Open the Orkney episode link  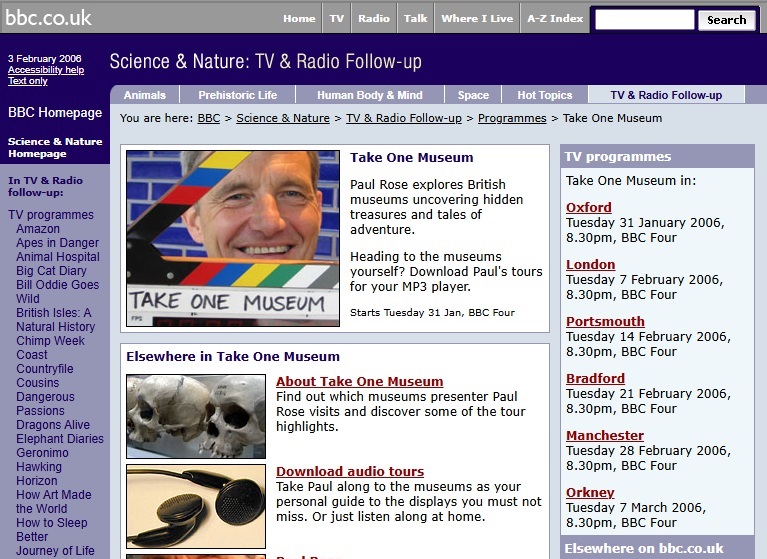pyautogui.click(x=590, y=493)
